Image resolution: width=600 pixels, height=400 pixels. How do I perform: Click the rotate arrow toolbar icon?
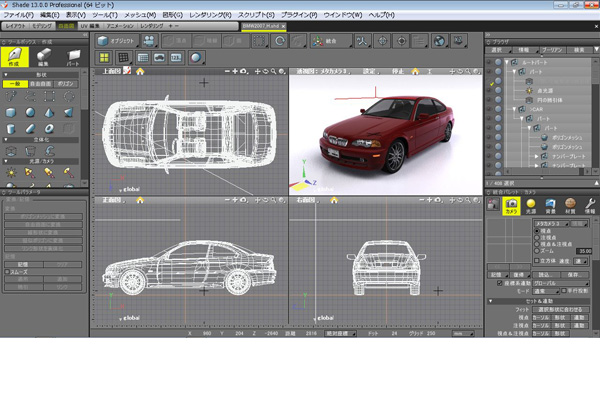tap(280, 41)
